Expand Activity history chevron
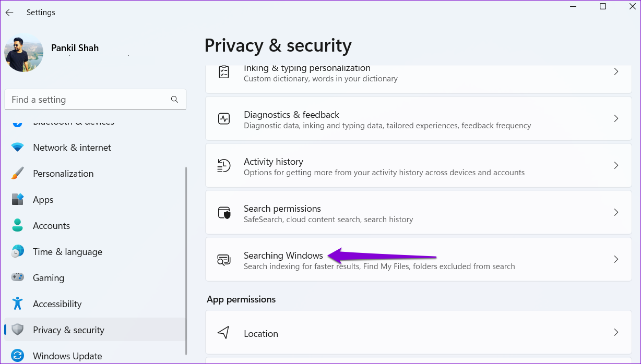Image resolution: width=641 pixels, height=364 pixels. 616,166
